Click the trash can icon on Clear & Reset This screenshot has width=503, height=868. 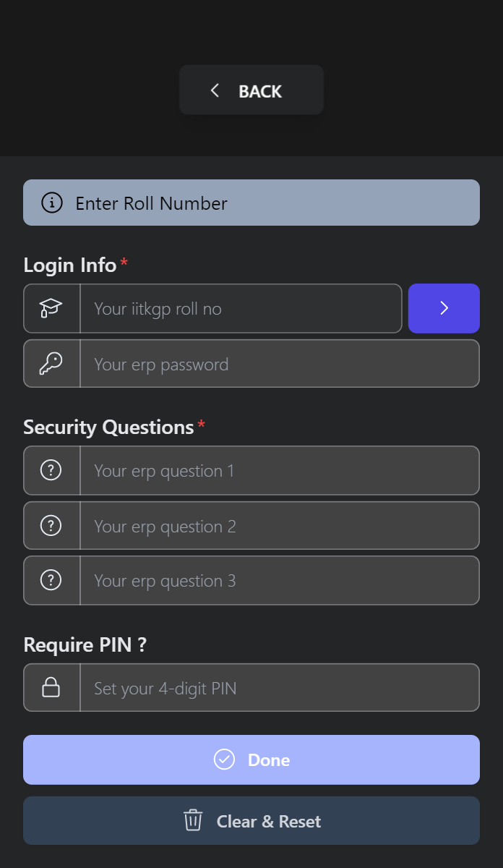pos(193,820)
